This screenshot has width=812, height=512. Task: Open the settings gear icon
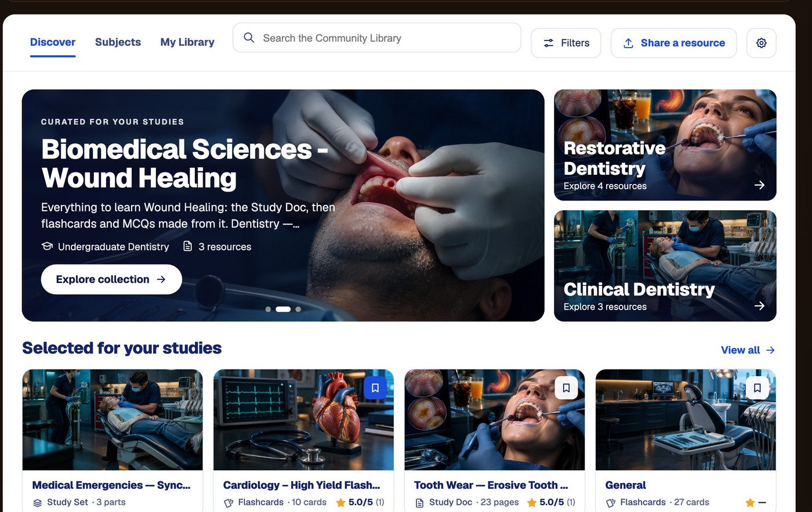pyautogui.click(x=762, y=43)
